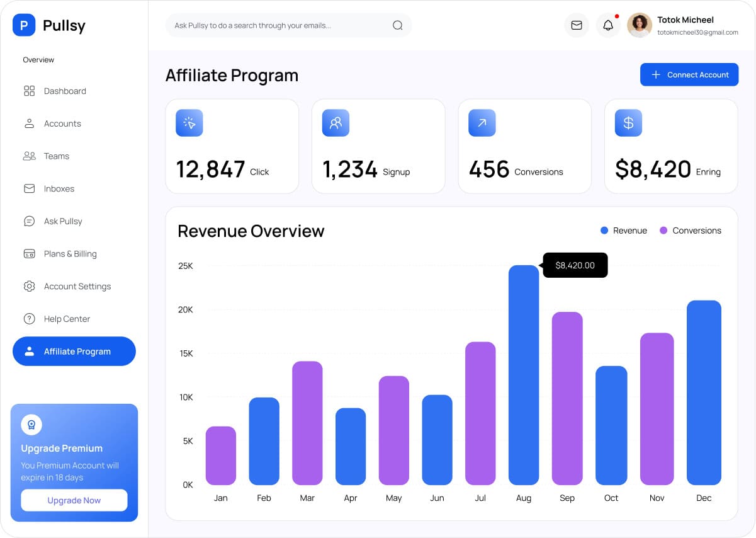Click the Jul bar in chart
This screenshot has width=756, height=538.
(480, 413)
